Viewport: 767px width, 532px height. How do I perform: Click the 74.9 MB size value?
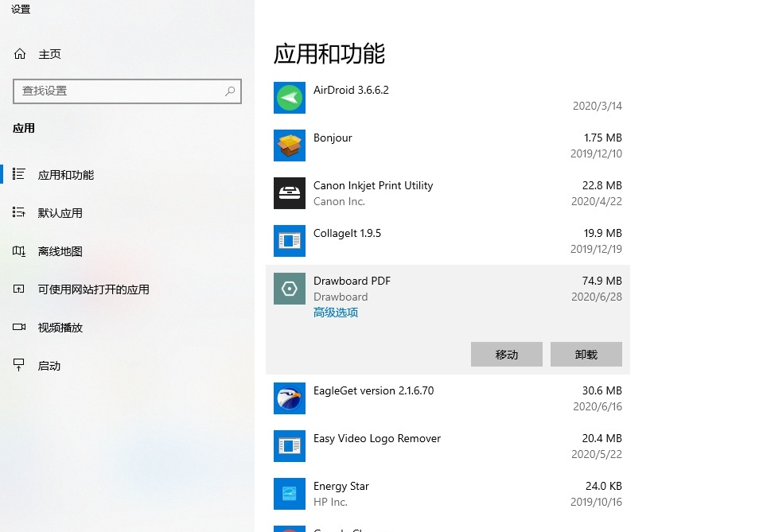[x=602, y=282]
